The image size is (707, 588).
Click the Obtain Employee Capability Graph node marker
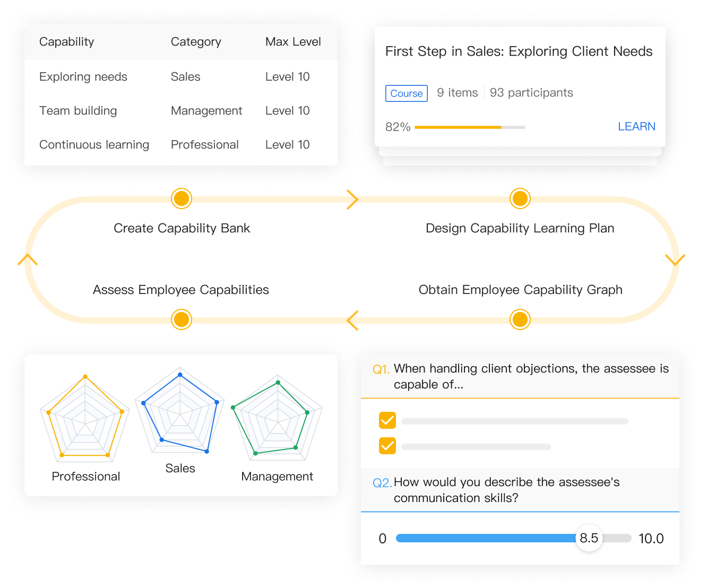coord(520,319)
